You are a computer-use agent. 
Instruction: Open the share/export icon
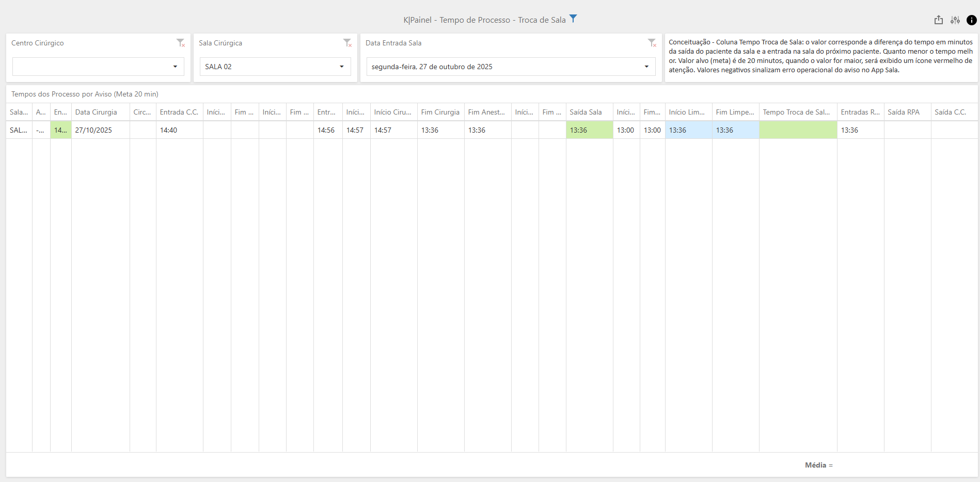[x=938, y=20]
